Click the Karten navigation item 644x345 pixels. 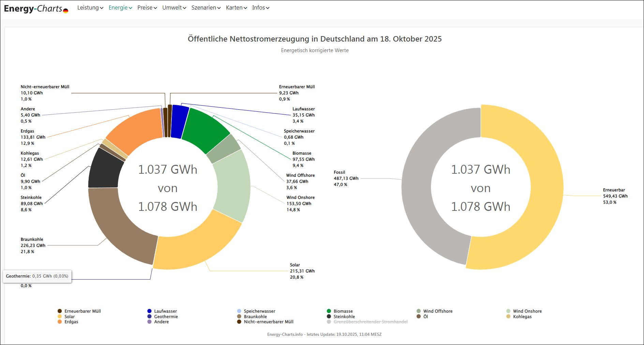[x=236, y=7]
